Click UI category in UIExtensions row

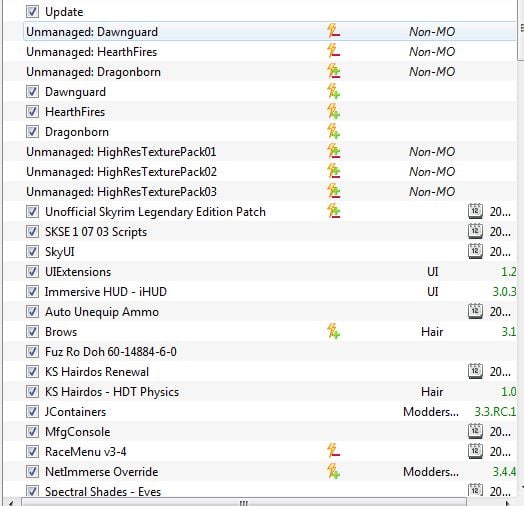tap(432, 272)
